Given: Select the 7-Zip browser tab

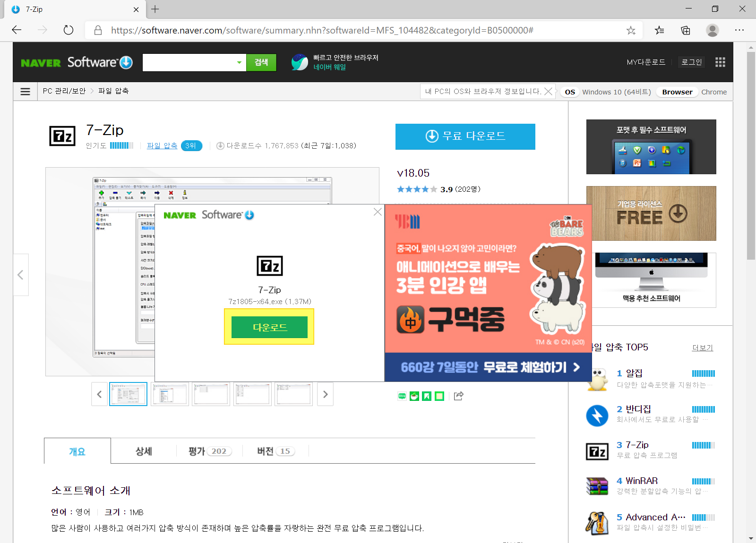Looking at the screenshot, I should pyautogui.click(x=75, y=9).
